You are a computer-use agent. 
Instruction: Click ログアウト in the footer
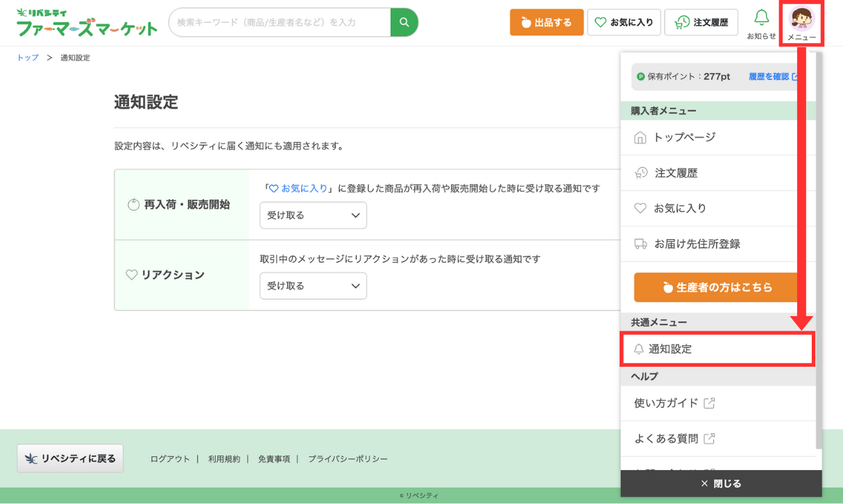click(x=169, y=458)
